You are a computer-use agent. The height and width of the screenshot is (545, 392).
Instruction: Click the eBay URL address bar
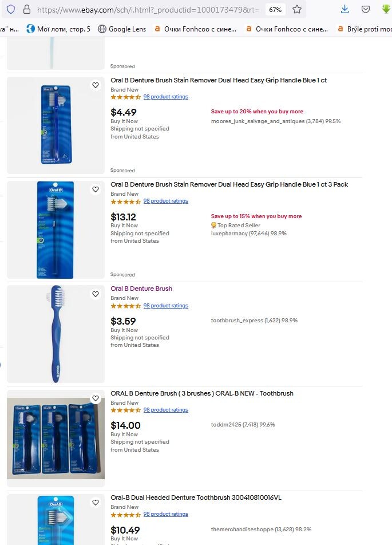point(149,10)
